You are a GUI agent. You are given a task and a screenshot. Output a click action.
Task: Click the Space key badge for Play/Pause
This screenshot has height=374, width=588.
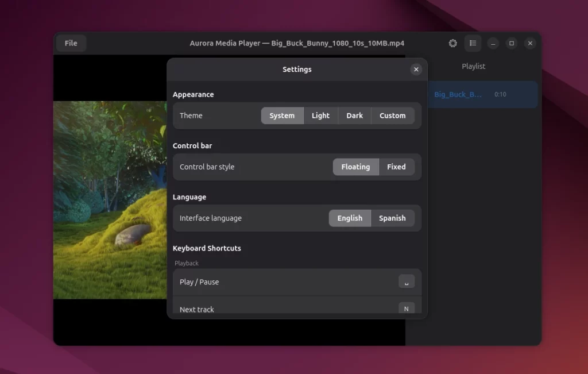click(406, 282)
